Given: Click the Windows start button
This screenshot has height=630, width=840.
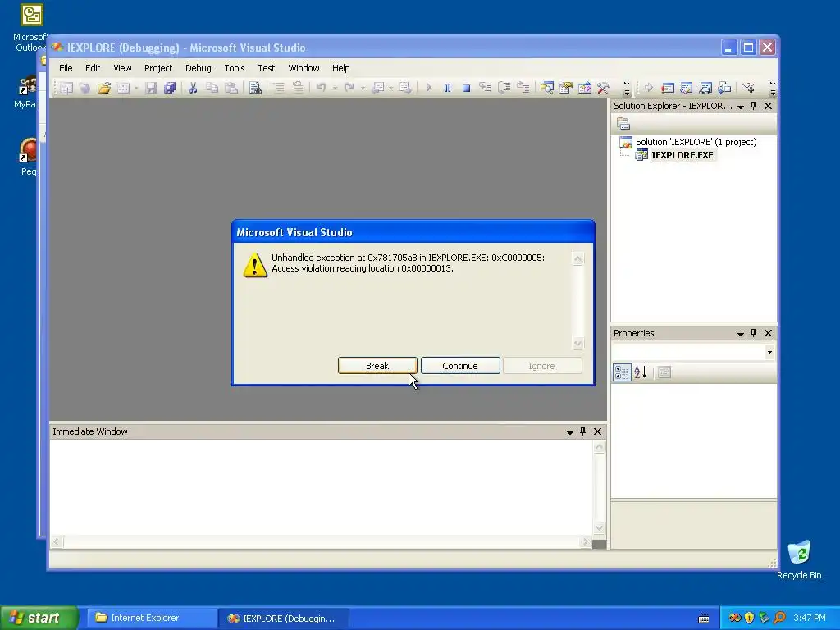Looking at the screenshot, I should point(39,618).
